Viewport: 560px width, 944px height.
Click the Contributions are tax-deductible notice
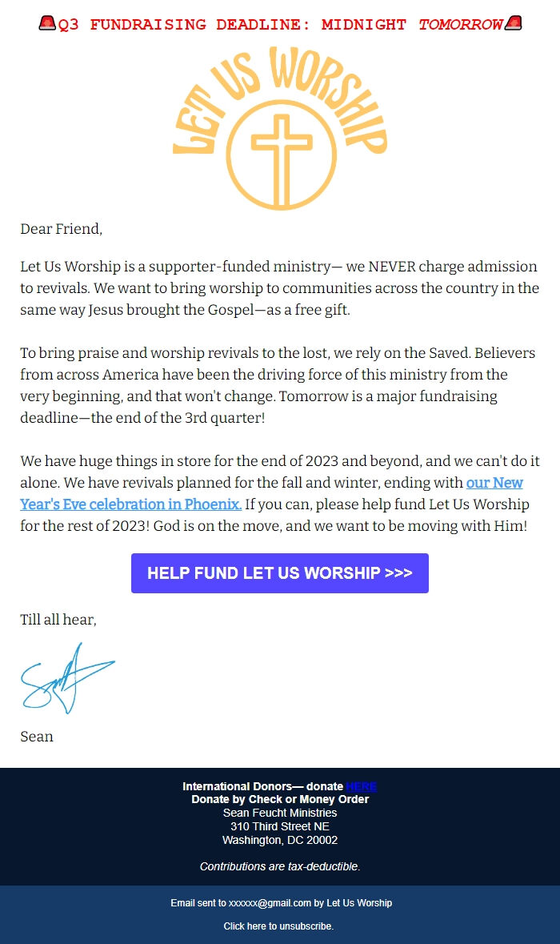[279, 866]
